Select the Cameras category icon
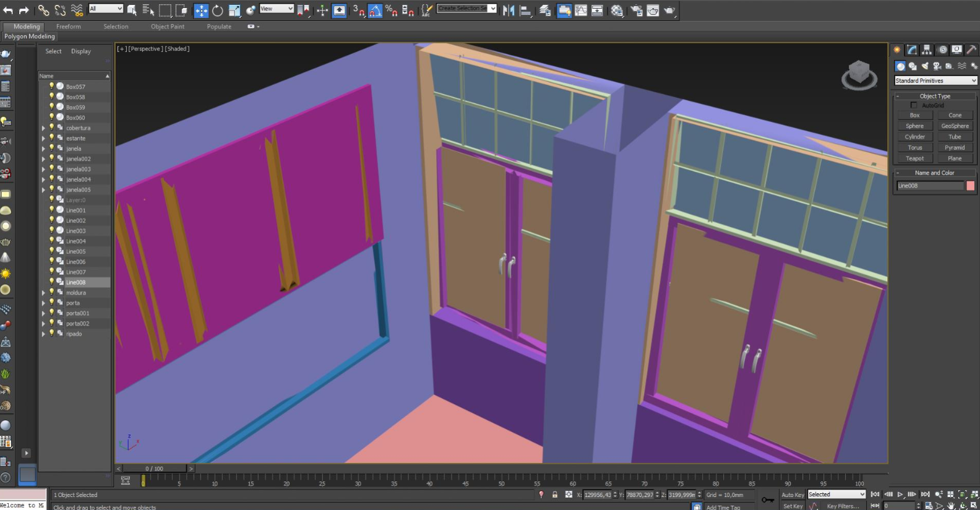980x510 pixels. pos(937,66)
